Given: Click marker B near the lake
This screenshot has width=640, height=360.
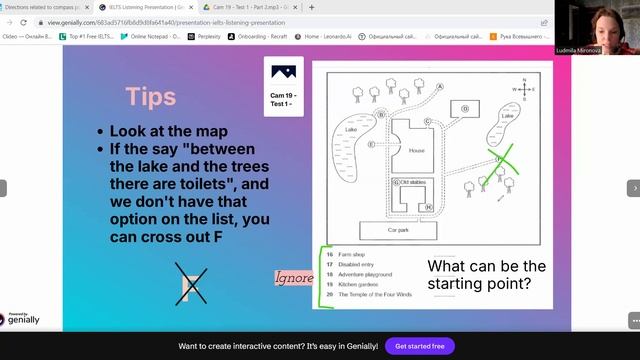Looking at the screenshot, I should 381,115.
